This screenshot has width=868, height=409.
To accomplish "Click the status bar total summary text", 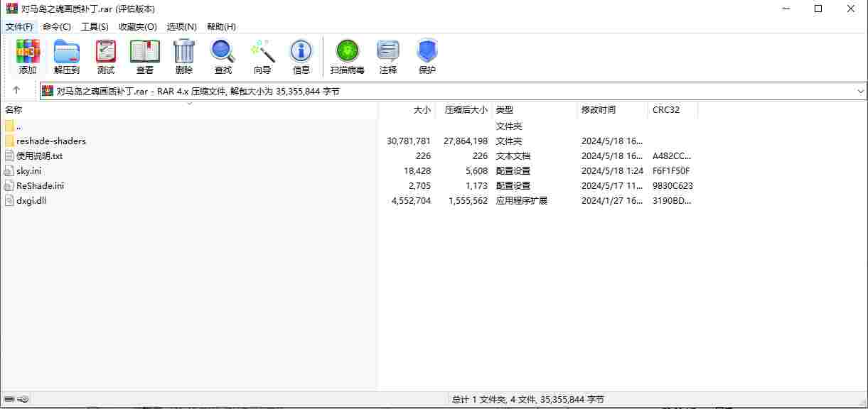I will click(x=527, y=399).
